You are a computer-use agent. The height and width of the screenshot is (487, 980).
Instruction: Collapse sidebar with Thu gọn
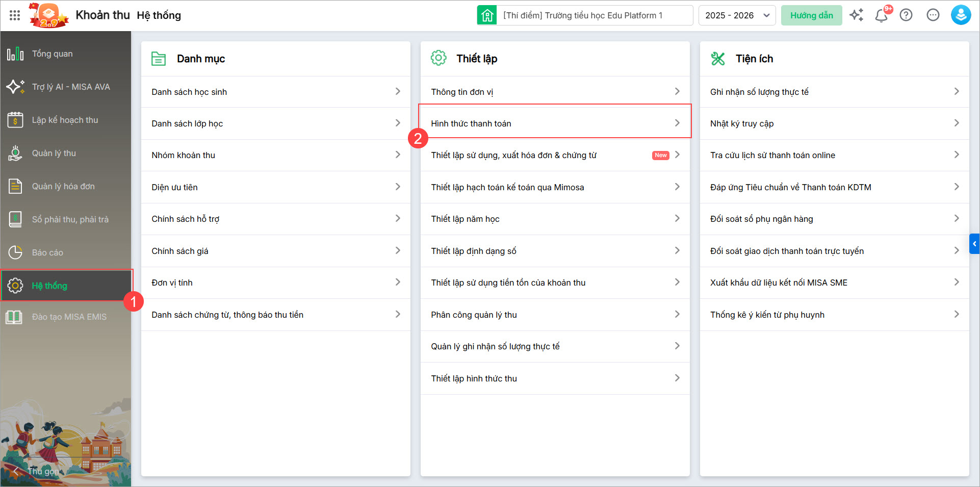click(36, 471)
